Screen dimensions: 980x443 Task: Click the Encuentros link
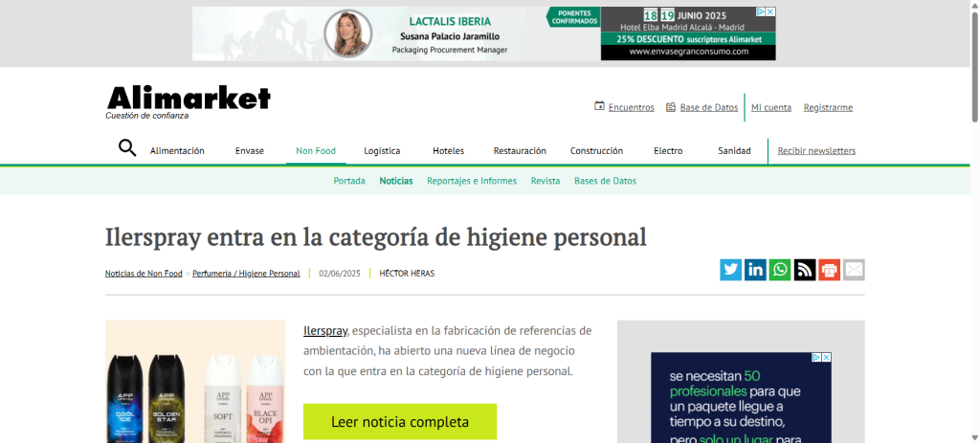point(632,107)
